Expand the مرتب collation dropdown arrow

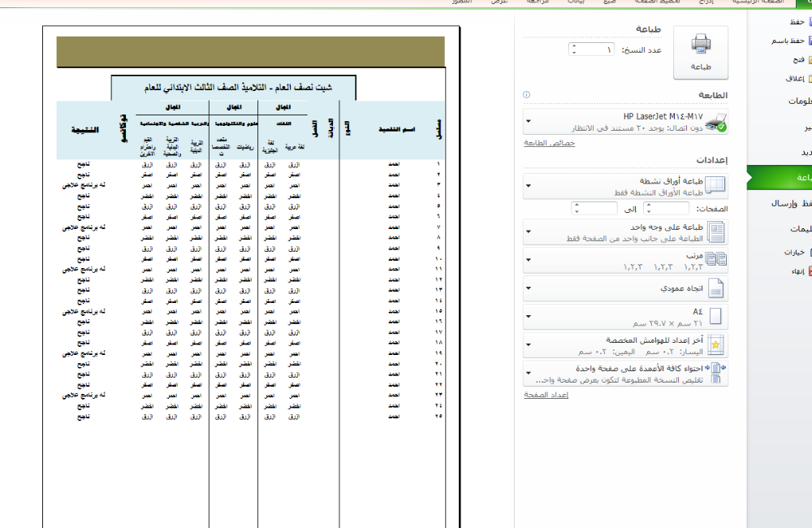[529, 259]
